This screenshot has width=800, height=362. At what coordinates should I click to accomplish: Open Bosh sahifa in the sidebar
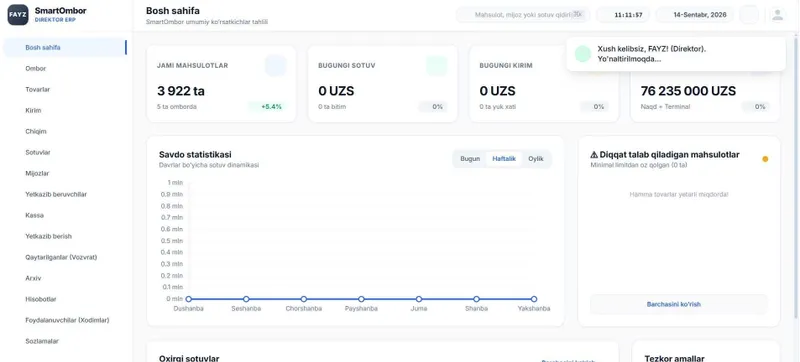(65, 47)
